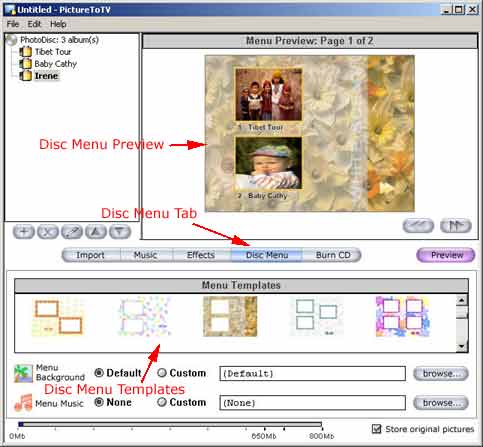Choose Custom option for Menu Music

pos(162,402)
